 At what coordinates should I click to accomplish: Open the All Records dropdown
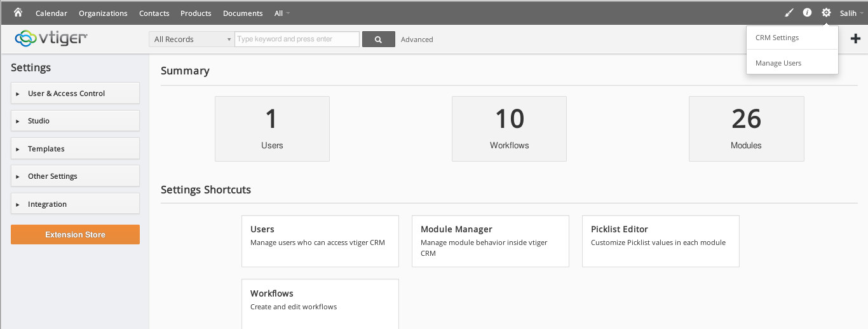[x=192, y=39]
